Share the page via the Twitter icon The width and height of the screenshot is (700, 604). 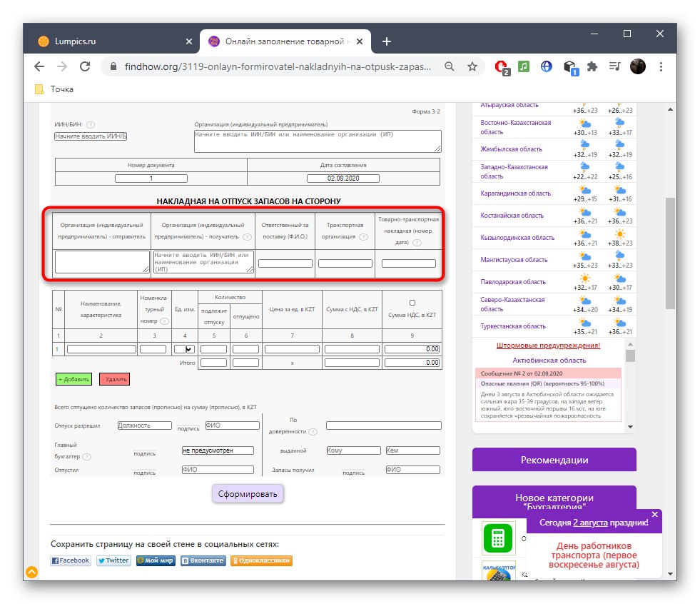[113, 560]
